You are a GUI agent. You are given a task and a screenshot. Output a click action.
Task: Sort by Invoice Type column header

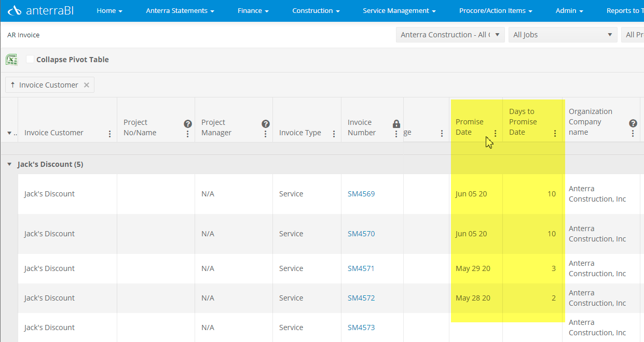[300, 133]
